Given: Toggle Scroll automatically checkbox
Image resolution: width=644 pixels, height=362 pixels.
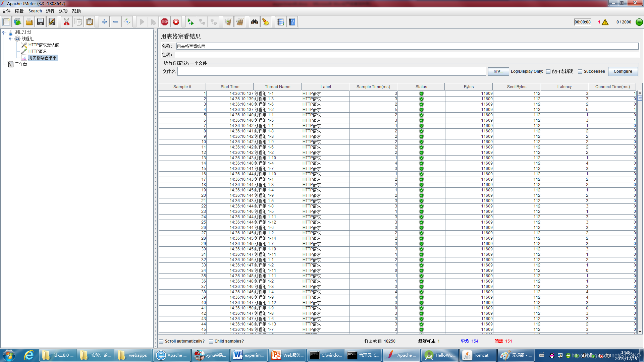Looking at the screenshot, I should 161,341.
